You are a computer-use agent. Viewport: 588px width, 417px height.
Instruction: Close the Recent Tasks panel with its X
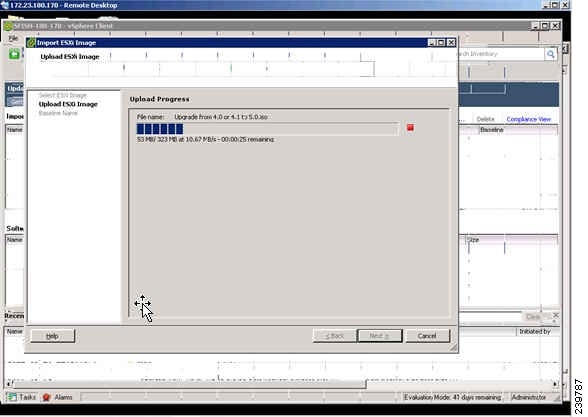[556, 316]
